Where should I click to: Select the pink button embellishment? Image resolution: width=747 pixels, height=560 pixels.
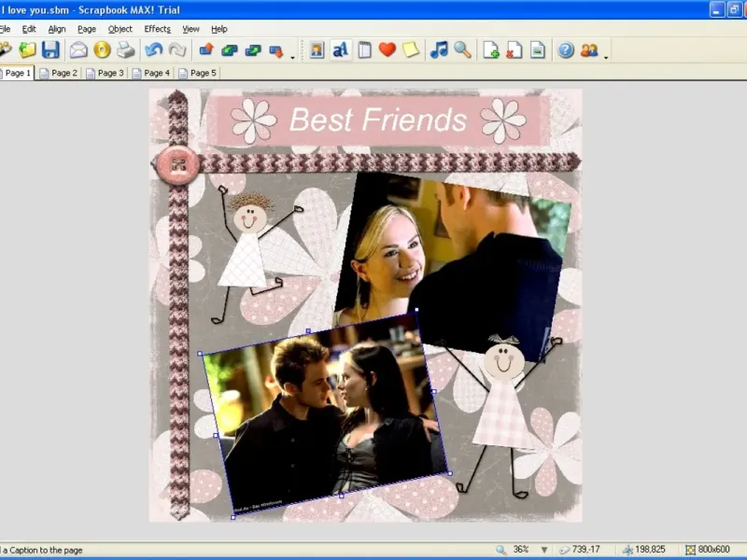coord(178,165)
